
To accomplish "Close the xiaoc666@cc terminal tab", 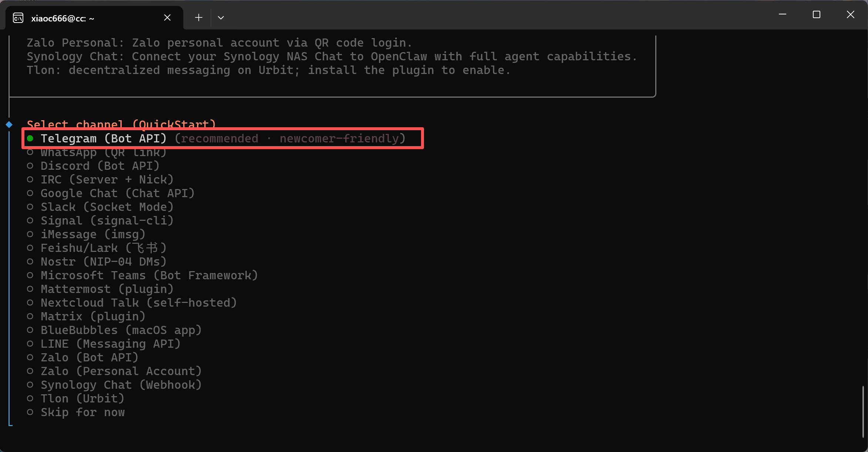I will (x=167, y=18).
